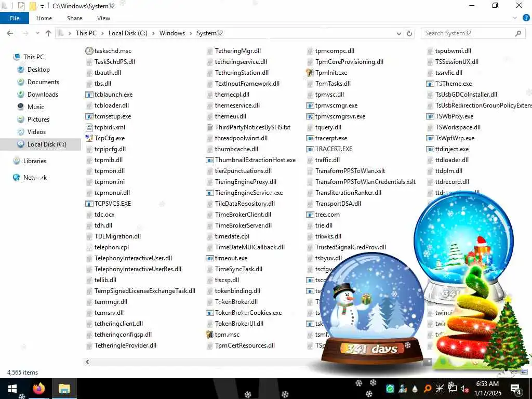The width and height of the screenshot is (532, 399).
Task: Switch to the Share ribbon tab
Action: (x=74, y=18)
